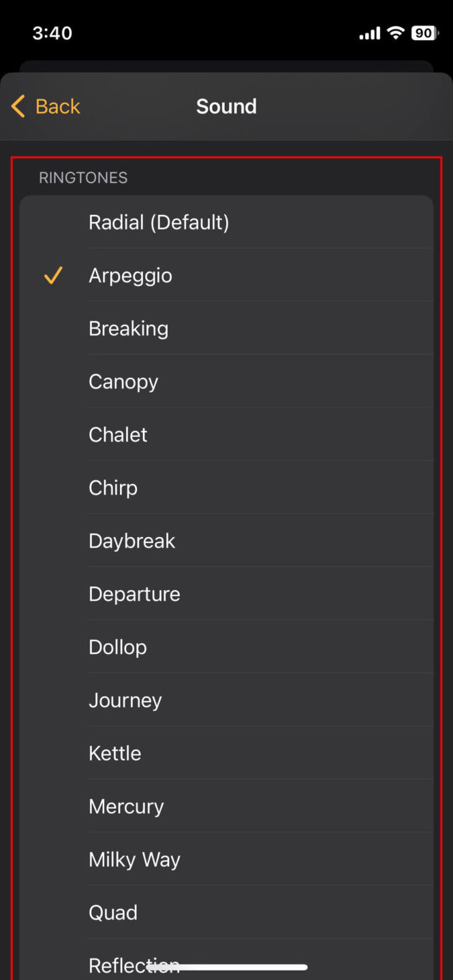
Task: Tap the battery level indicator
Action: [x=424, y=33]
